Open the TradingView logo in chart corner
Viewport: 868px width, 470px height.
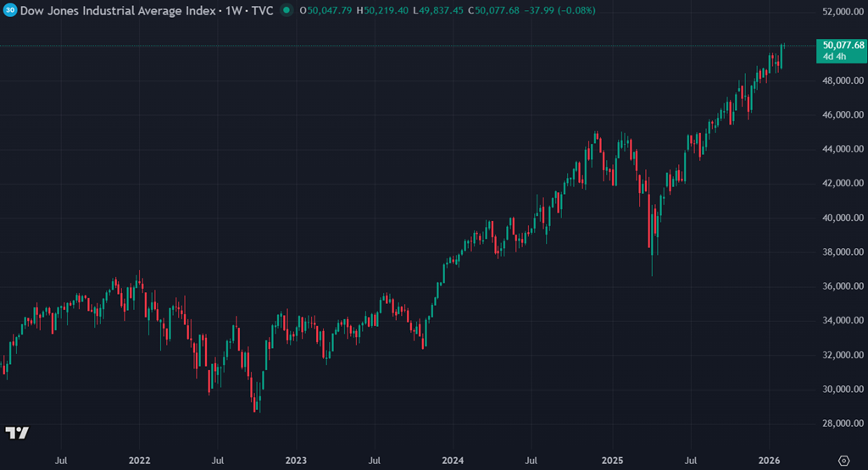pos(17,433)
